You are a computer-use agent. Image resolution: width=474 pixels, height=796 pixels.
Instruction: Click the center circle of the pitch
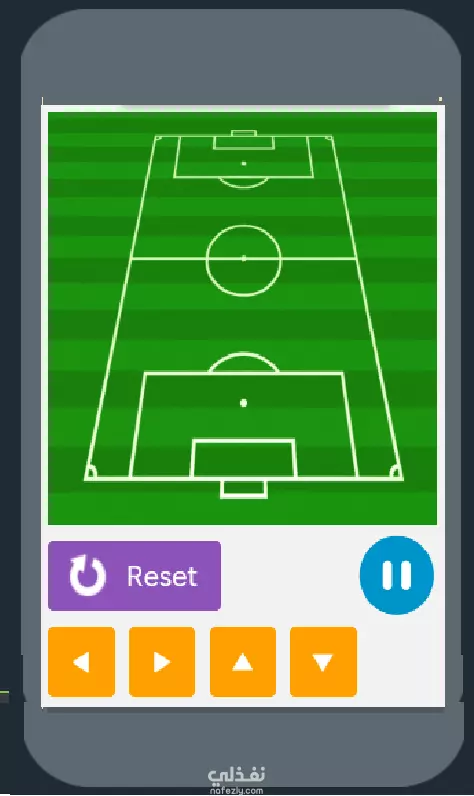tap(244, 260)
